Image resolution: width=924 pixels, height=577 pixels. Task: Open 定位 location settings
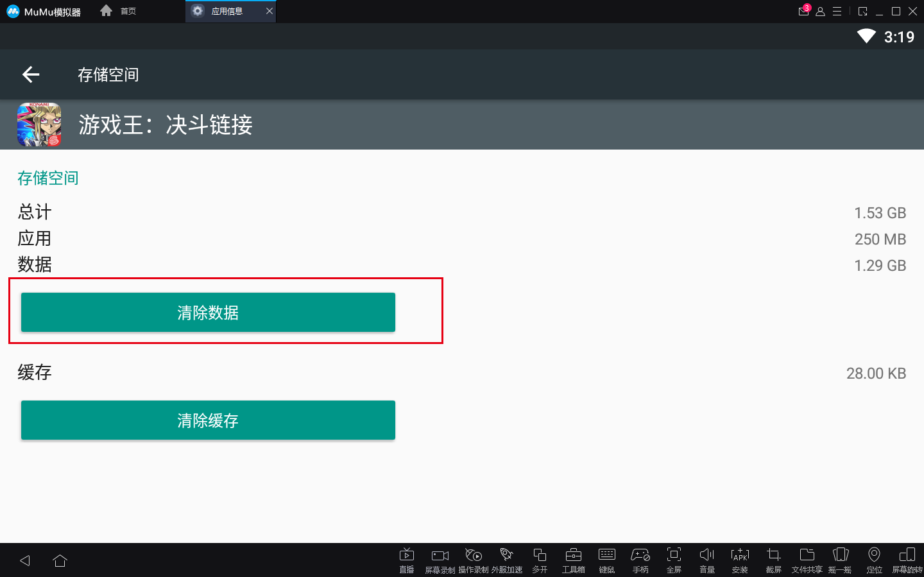coord(874,560)
